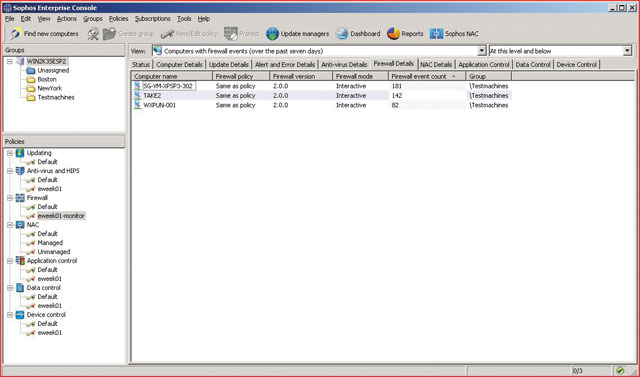Sort by Firewall mode column header
640x377 pixels.
click(360, 76)
